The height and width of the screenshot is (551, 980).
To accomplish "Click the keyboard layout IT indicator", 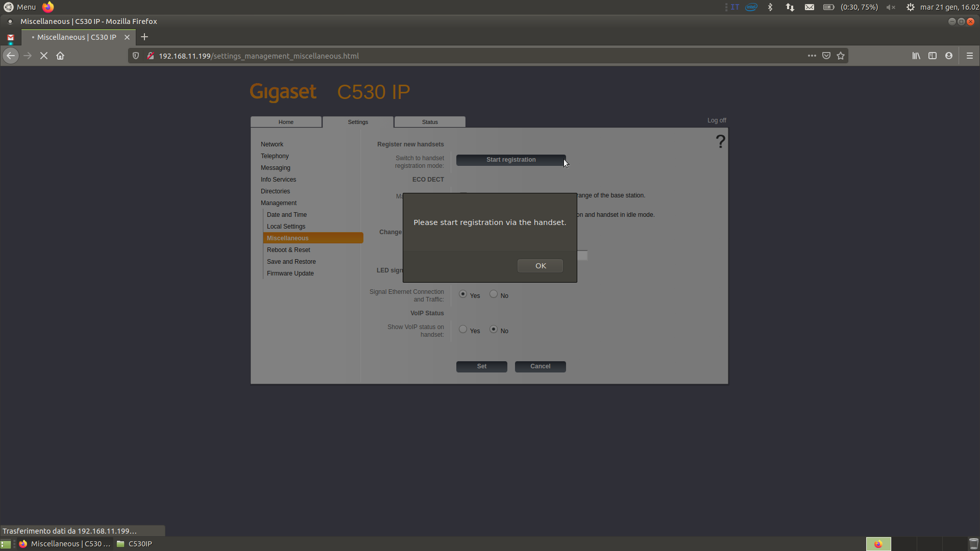I will [734, 7].
